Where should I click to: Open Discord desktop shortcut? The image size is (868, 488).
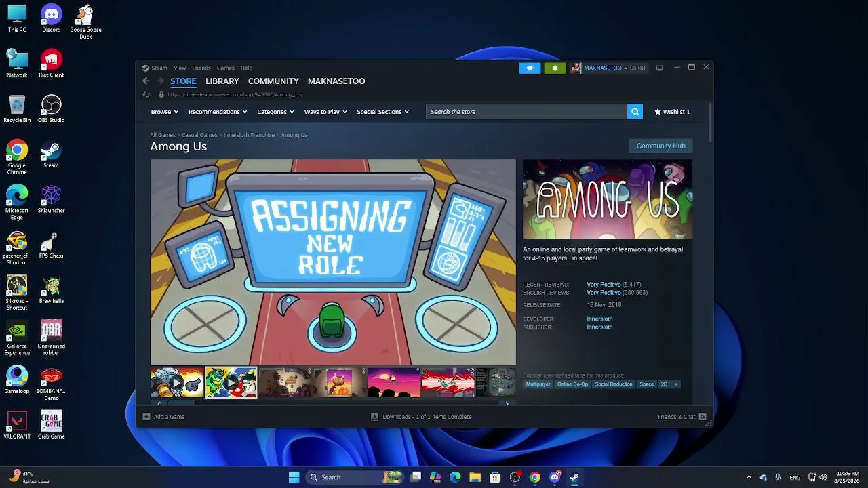coord(51,19)
